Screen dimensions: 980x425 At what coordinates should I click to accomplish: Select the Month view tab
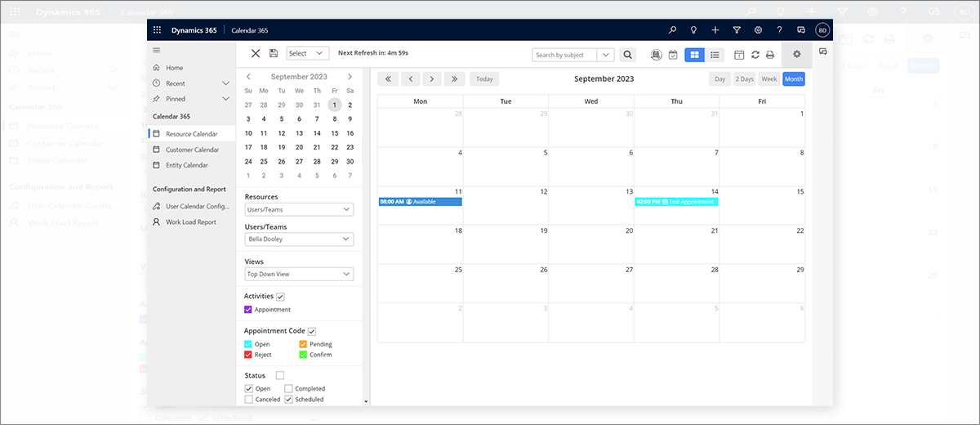coord(793,79)
